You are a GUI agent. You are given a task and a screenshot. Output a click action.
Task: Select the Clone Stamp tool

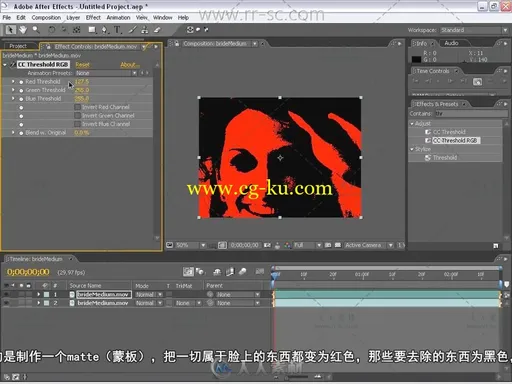click(x=144, y=30)
